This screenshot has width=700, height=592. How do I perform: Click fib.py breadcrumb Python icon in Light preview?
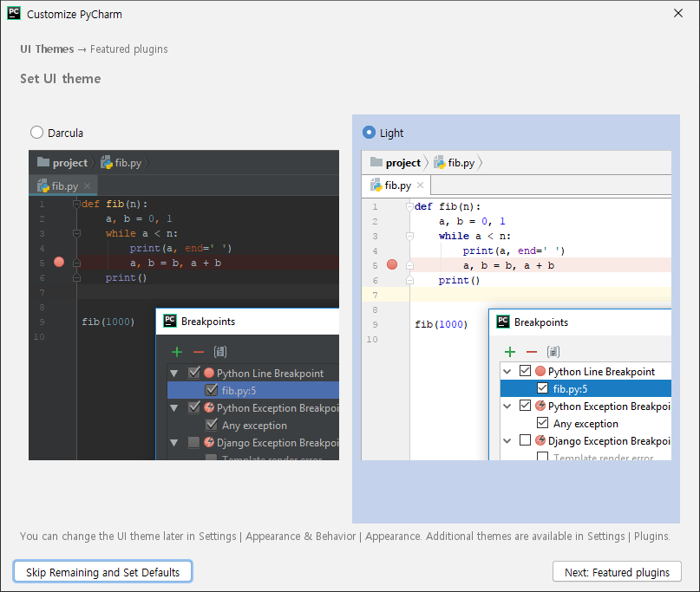click(439, 162)
